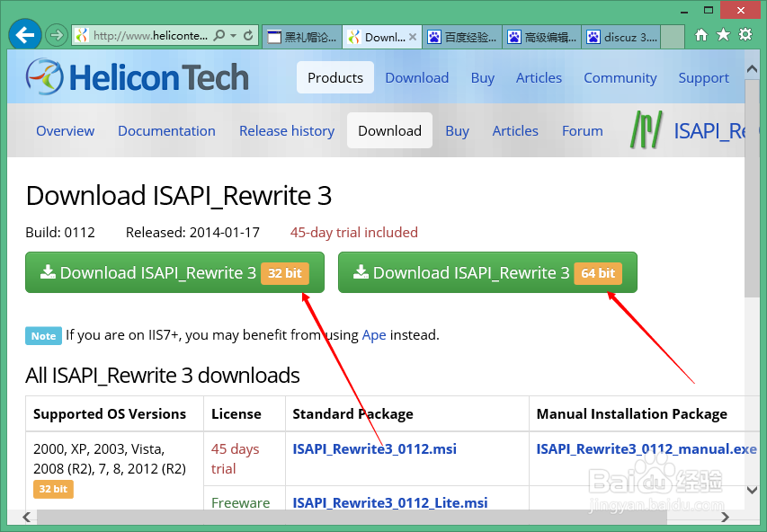Select the Download sub-tab

[389, 130]
